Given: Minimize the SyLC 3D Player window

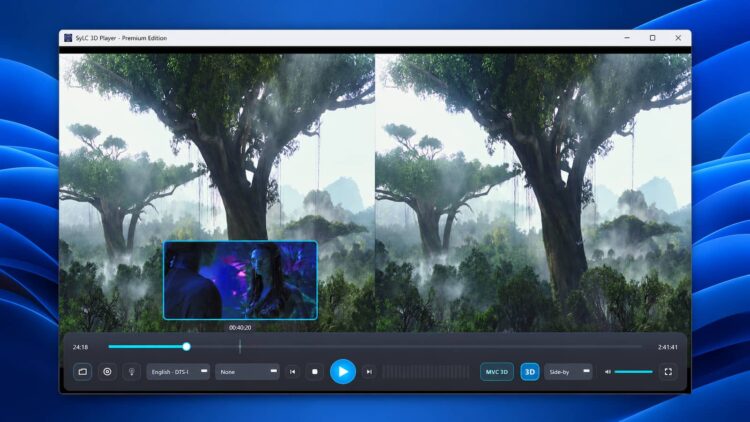Looking at the screenshot, I should (x=627, y=38).
